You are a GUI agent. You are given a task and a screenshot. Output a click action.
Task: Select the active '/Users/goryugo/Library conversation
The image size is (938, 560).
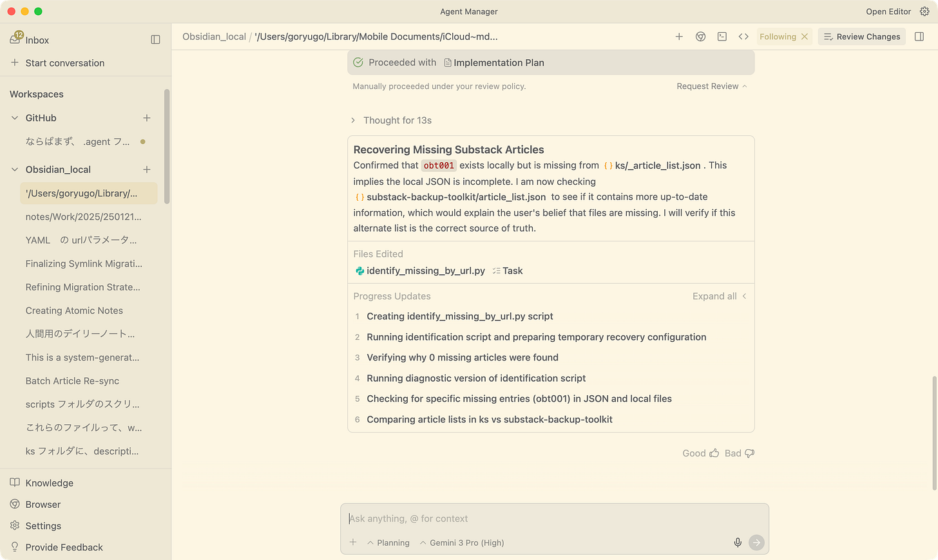pyautogui.click(x=89, y=193)
